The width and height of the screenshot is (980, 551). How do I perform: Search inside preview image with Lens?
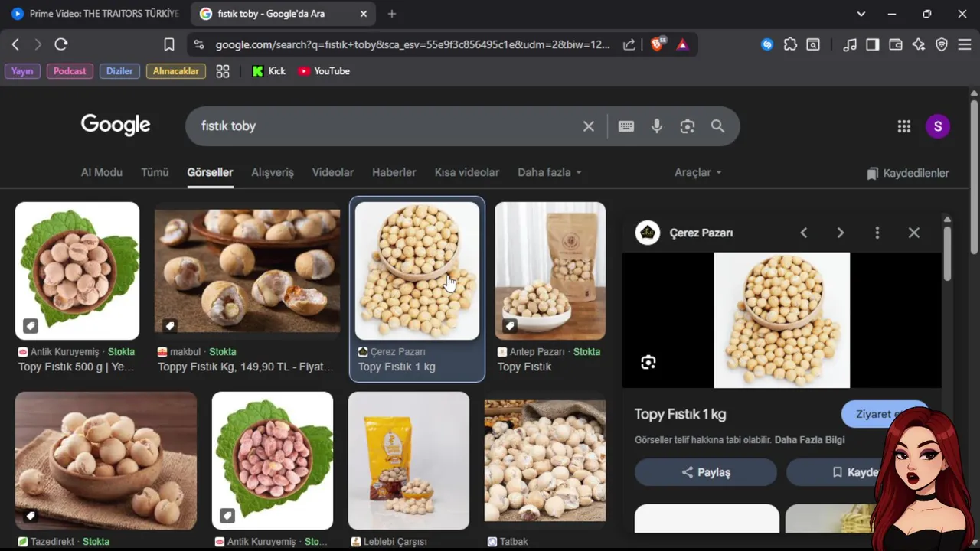click(x=648, y=363)
